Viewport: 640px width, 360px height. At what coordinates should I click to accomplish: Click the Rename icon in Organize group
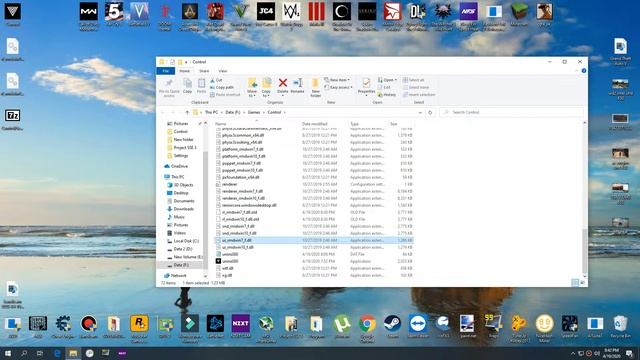tap(298, 83)
